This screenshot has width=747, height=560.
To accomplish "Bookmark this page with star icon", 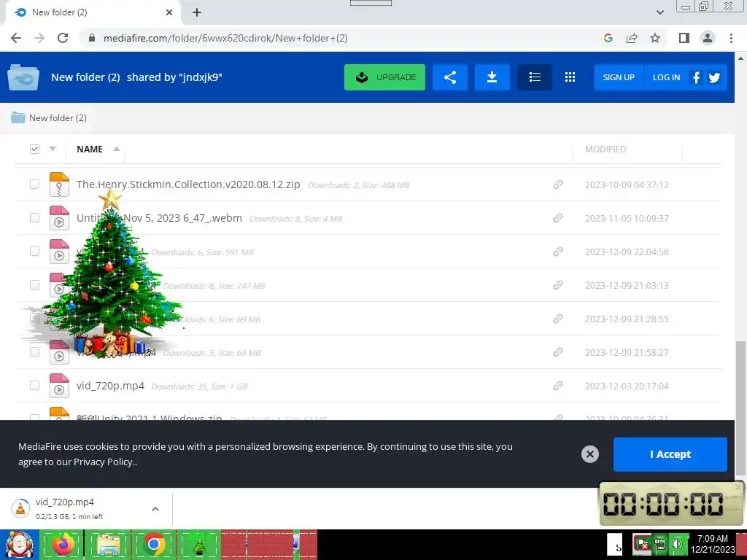I will click(x=655, y=38).
